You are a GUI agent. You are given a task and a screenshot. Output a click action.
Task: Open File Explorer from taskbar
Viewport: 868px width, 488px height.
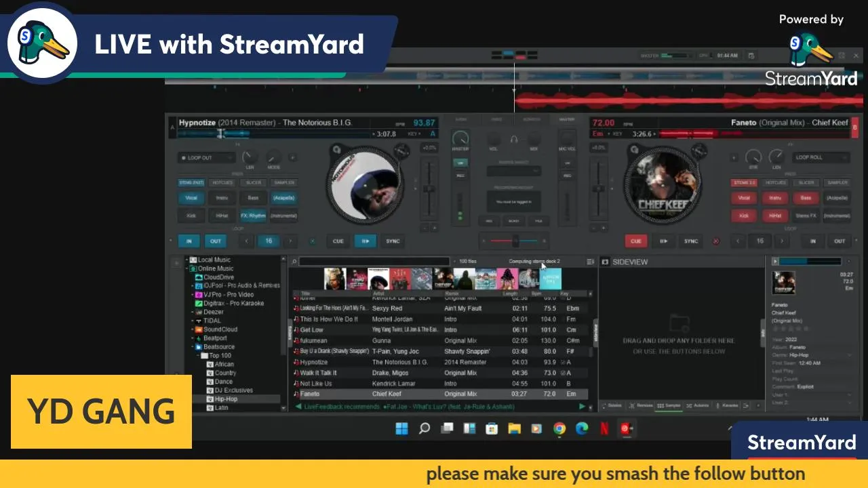[514, 428]
